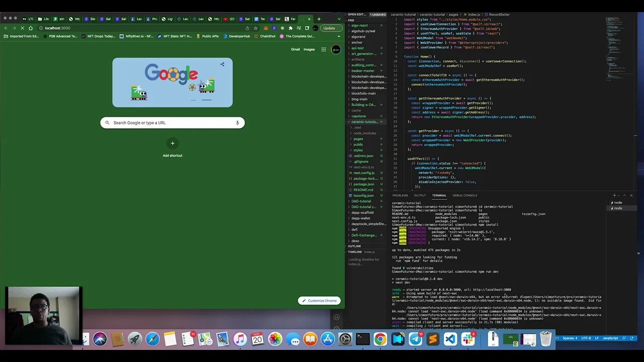Open App Store from the Dock
644x362 pixels.
coord(328,339)
